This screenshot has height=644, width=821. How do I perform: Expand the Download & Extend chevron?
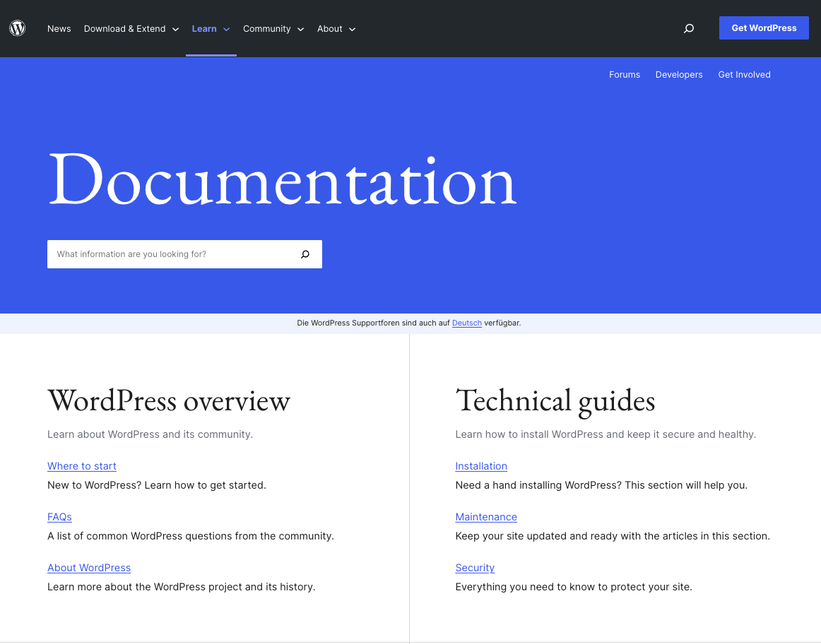click(175, 29)
